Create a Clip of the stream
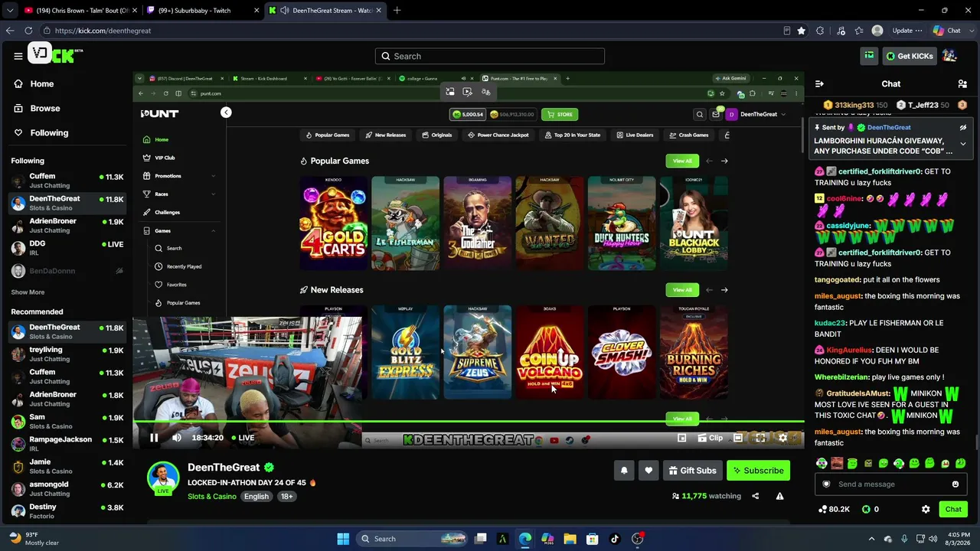 point(710,438)
